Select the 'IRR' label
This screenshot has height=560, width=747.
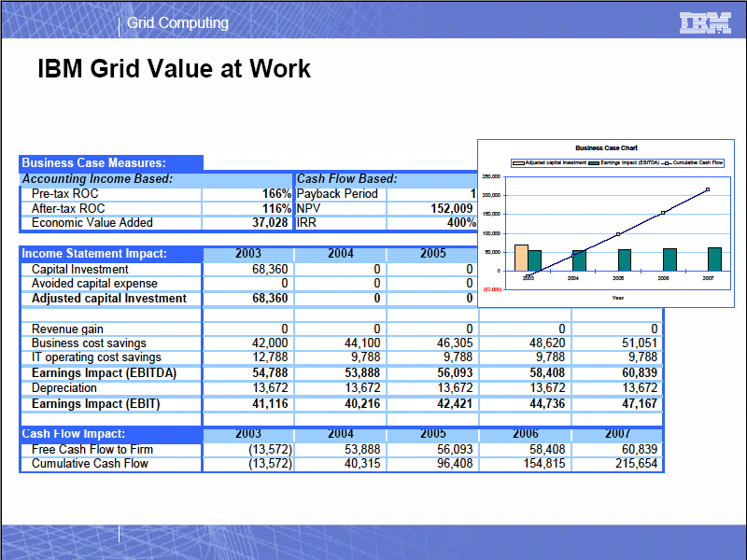306,223
